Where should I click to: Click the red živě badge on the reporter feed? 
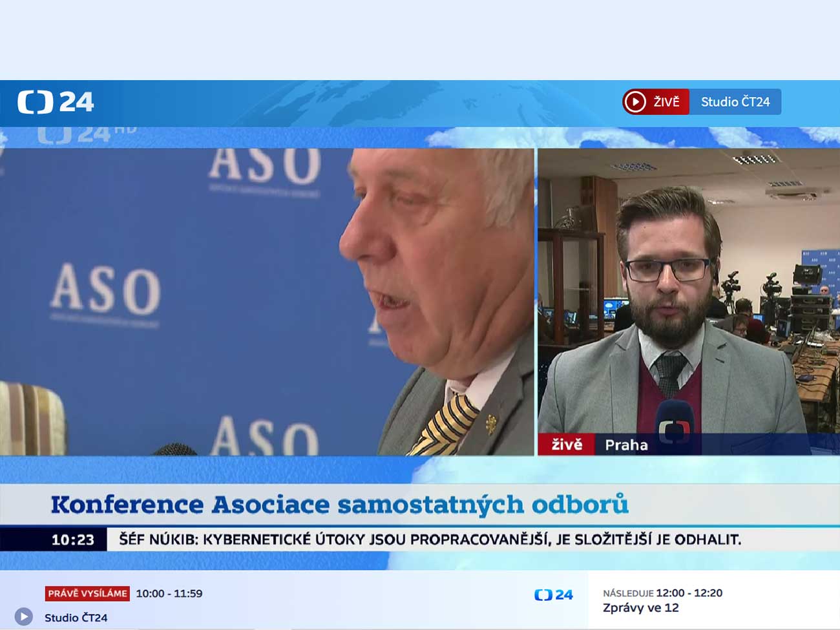click(566, 445)
